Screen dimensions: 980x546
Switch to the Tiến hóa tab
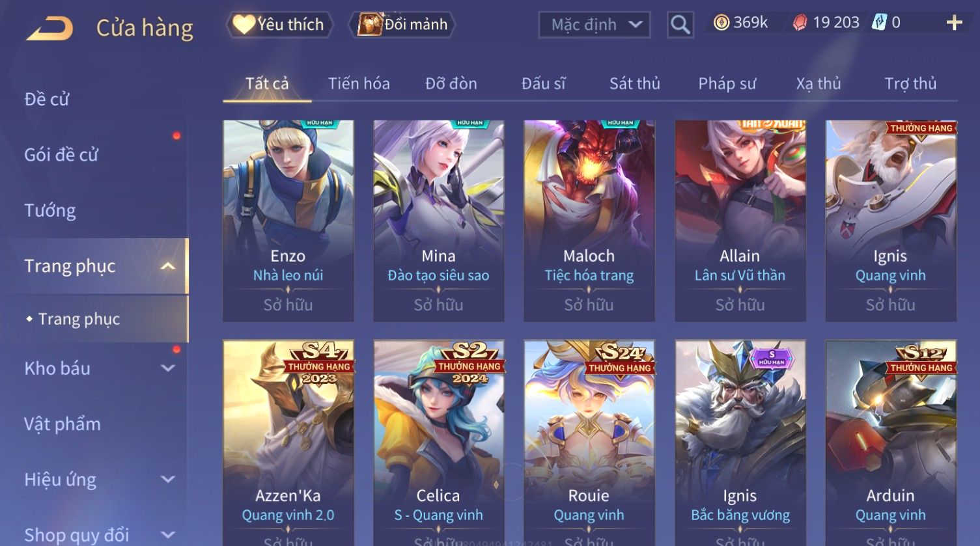pyautogui.click(x=359, y=83)
